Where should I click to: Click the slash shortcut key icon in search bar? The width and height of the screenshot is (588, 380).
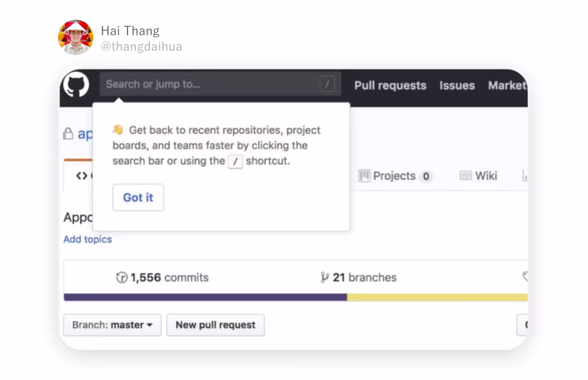click(x=327, y=84)
